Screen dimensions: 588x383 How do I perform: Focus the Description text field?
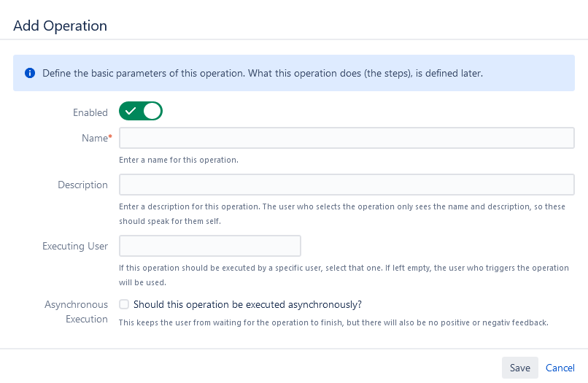pyautogui.click(x=347, y=185)
